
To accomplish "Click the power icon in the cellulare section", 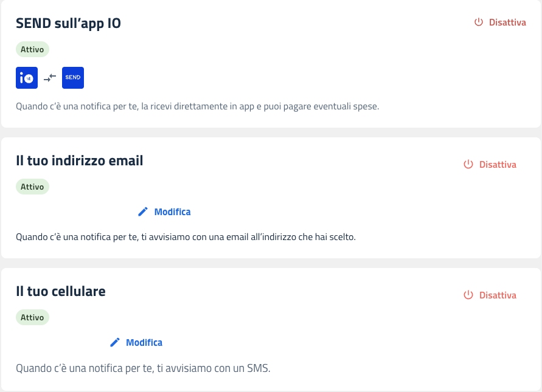I will click(x=468, y=295).
